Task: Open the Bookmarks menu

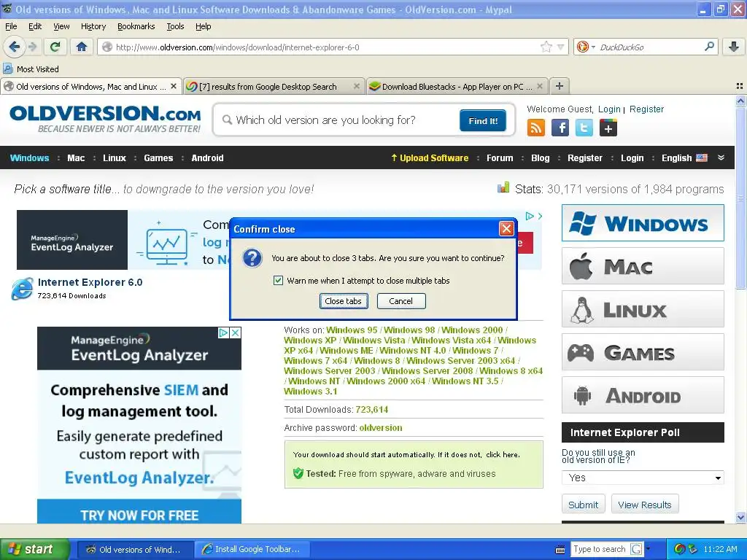Action: 136,26
